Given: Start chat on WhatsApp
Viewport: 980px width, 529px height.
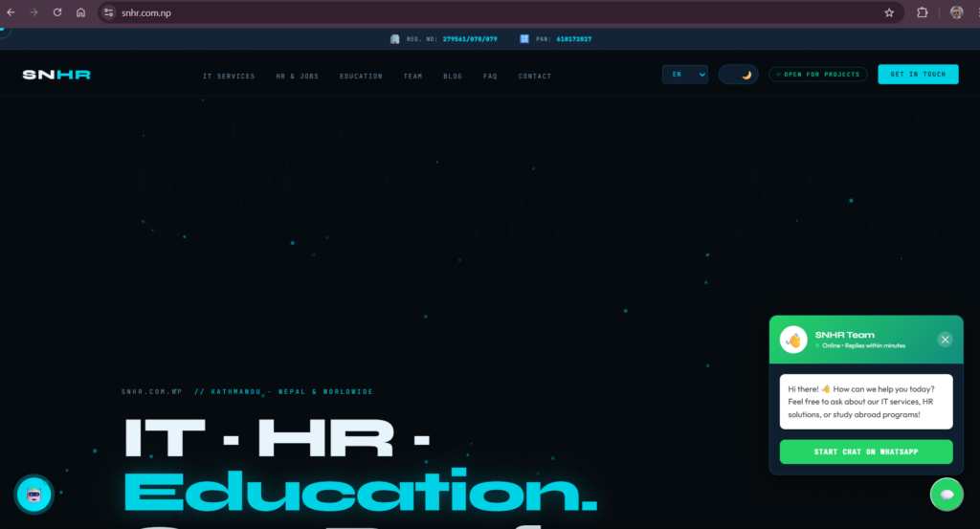Looking at the screenshot, I should 866,452.
